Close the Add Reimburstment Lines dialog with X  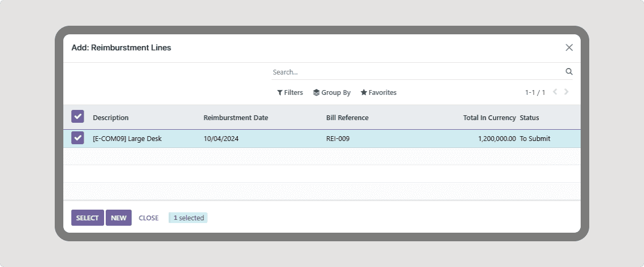[x=569, y=48]
